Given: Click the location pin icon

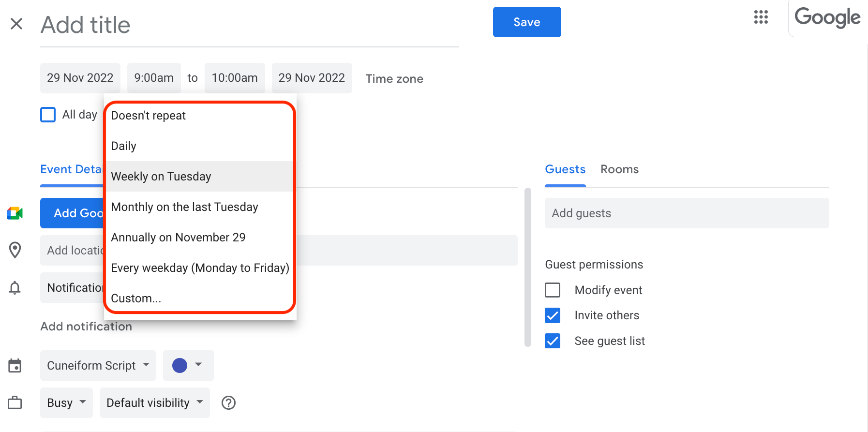Looking at the screenshot, I should point(15,250).
